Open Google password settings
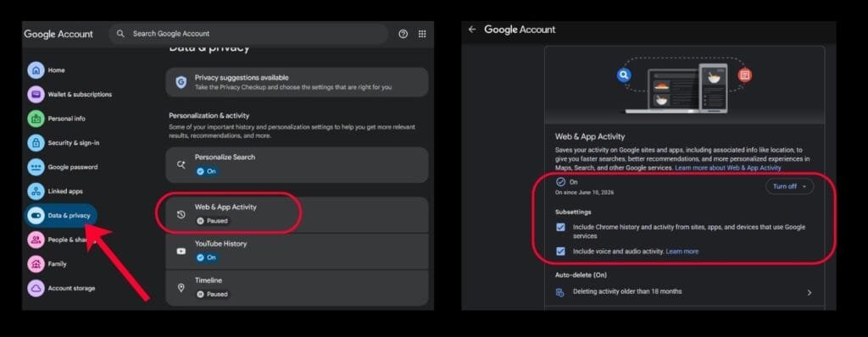 pos(73,167)
